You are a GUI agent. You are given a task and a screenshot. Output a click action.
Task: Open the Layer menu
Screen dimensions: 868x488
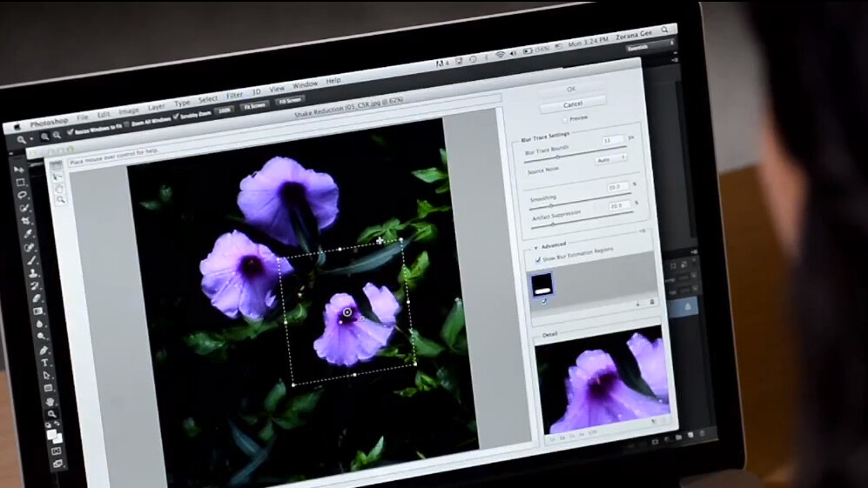point(157,105)
